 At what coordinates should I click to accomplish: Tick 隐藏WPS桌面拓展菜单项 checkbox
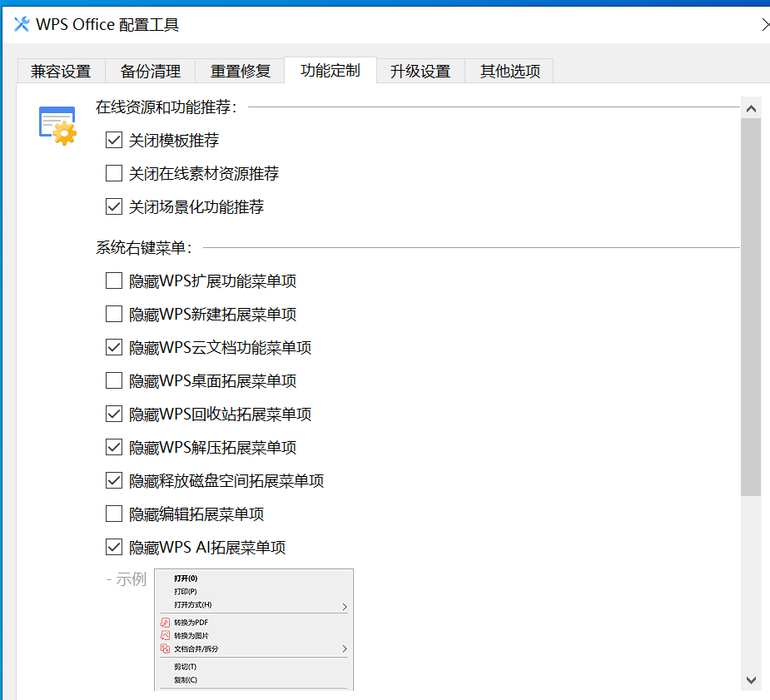click(x=114, y=380)
